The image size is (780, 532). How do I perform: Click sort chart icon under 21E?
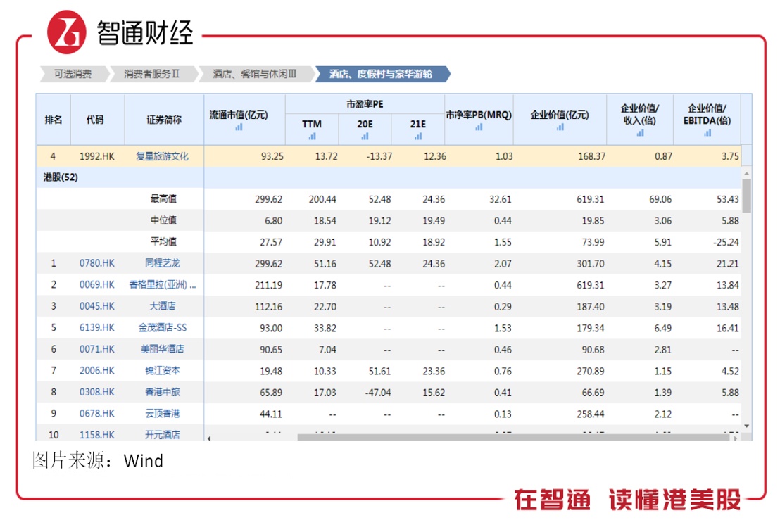coord(418,137)
